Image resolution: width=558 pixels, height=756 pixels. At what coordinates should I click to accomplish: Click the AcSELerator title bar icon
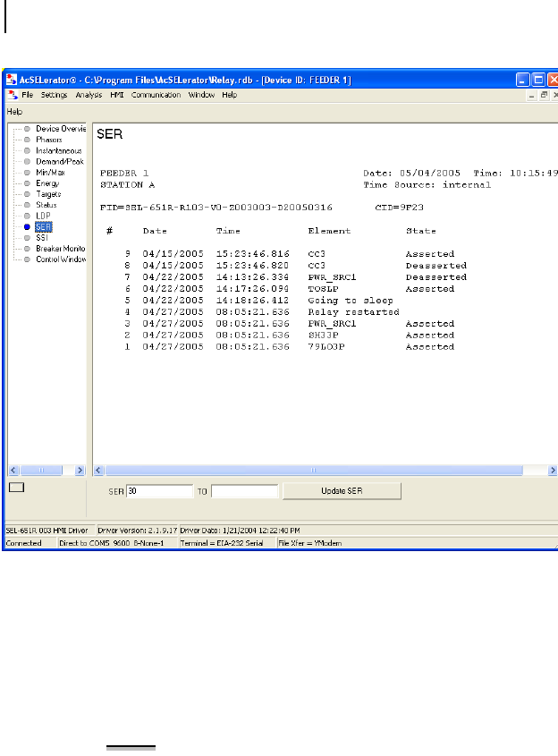12,80
